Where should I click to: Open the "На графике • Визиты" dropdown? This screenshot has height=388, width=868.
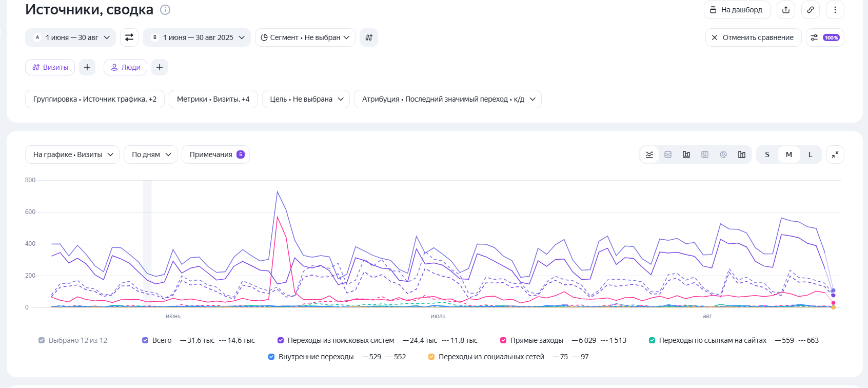72,154
